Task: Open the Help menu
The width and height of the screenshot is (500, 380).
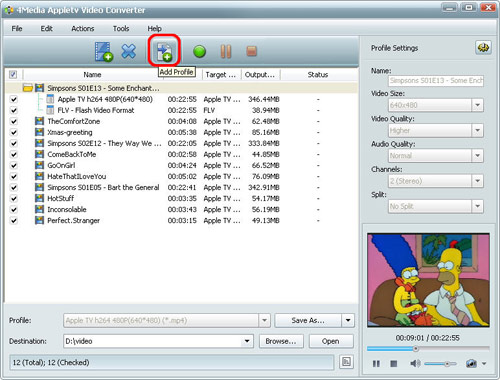Action: coord(154,28)
